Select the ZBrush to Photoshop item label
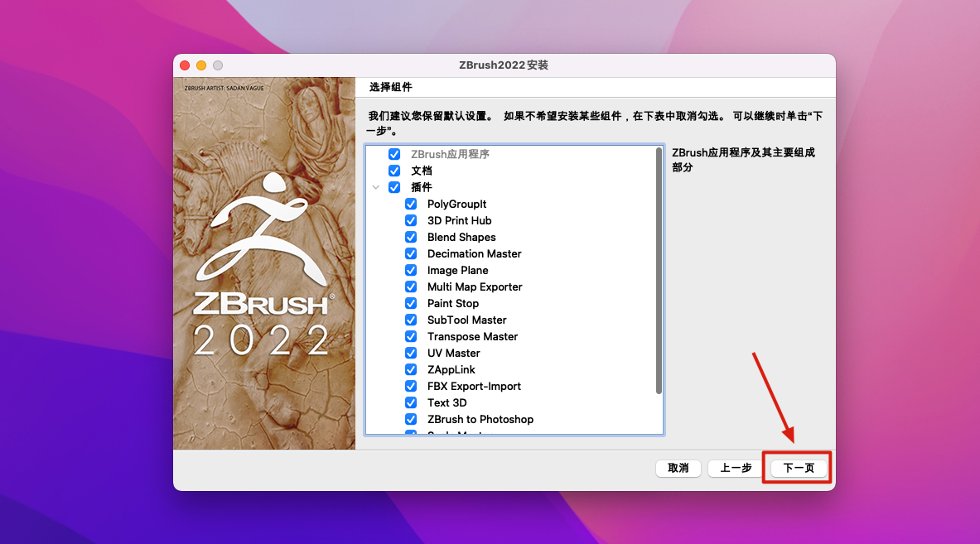Image resolution: width=980 pixels, height=544 pixels. pos(480,419)
